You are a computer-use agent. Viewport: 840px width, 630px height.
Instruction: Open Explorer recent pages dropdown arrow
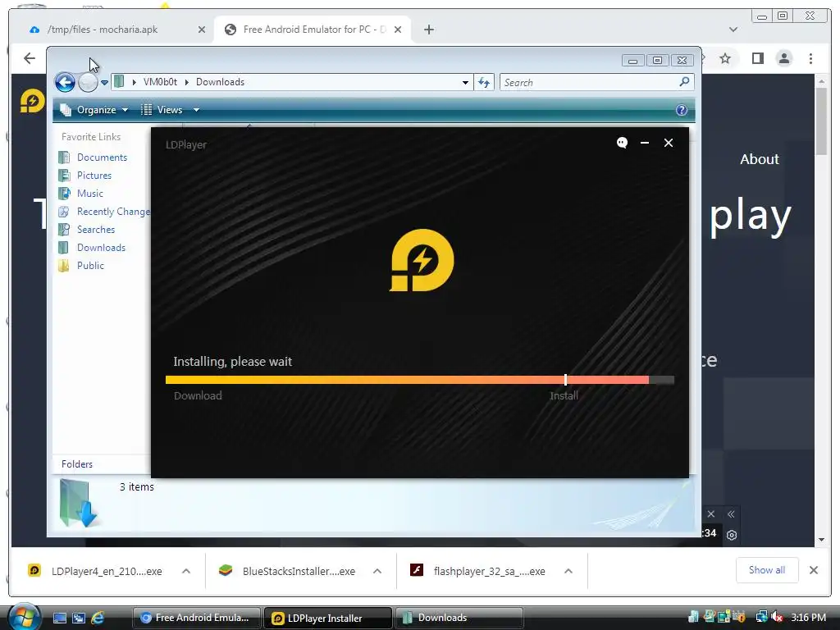click(104, 83)
